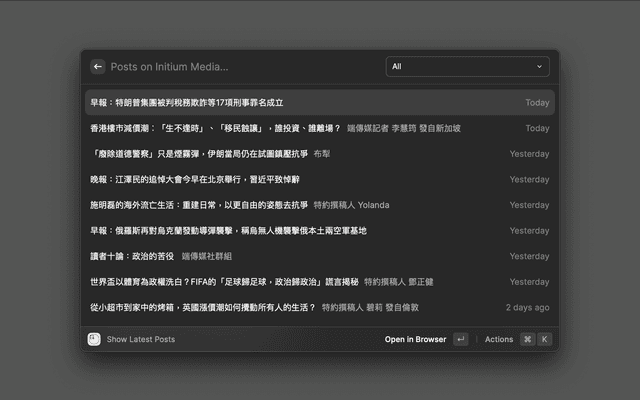Click the return key icon
Screen dimensions: 640x400
pos(460,339)
